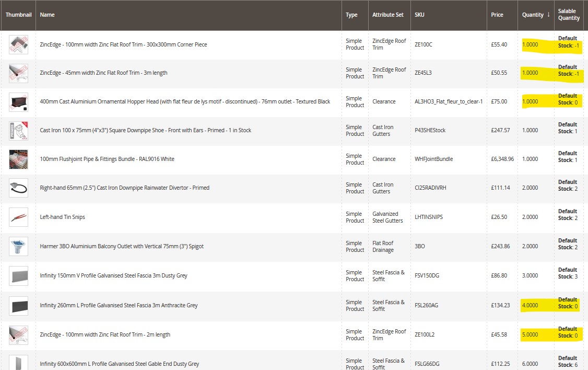Screen dimensions: 588x370
Task: Sort by the Salable Quantity column header
Action: [x=568, y=15]
